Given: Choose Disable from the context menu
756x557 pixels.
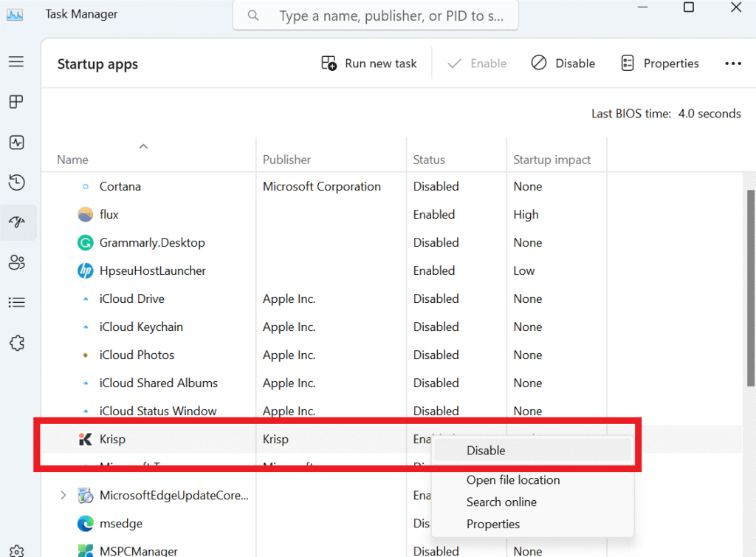Looking at the screenshot, I should (x=486, y=450).
